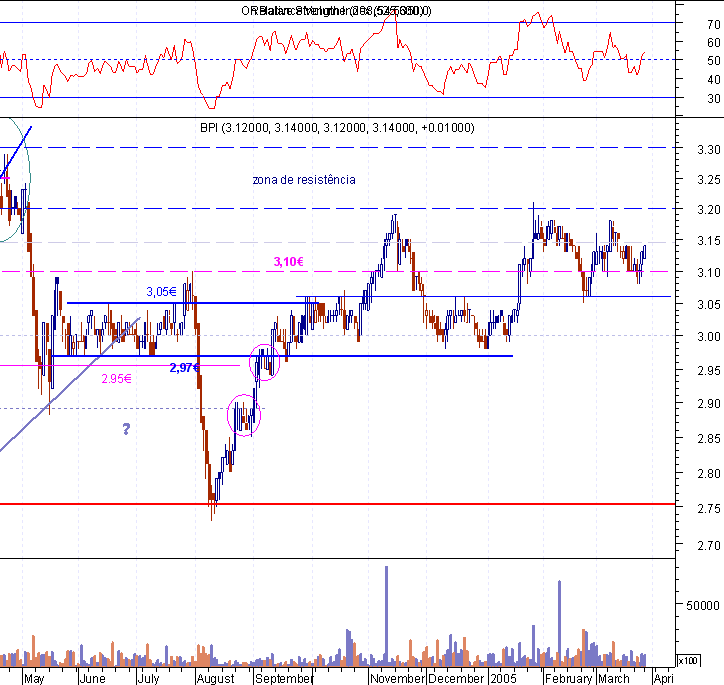Image resolution: width=724 pixels, height=685 pixels.
Task: Click the 70 level on the oscillator axis
Action: point(714,24)
